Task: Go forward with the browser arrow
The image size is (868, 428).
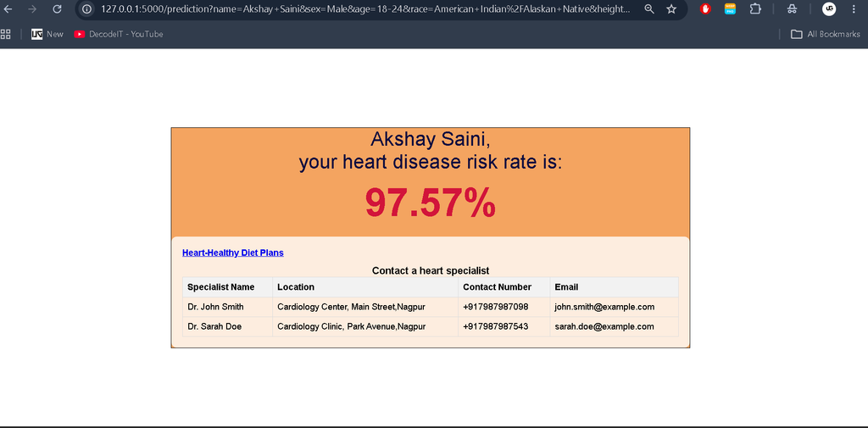Action: tap(32, 8)
